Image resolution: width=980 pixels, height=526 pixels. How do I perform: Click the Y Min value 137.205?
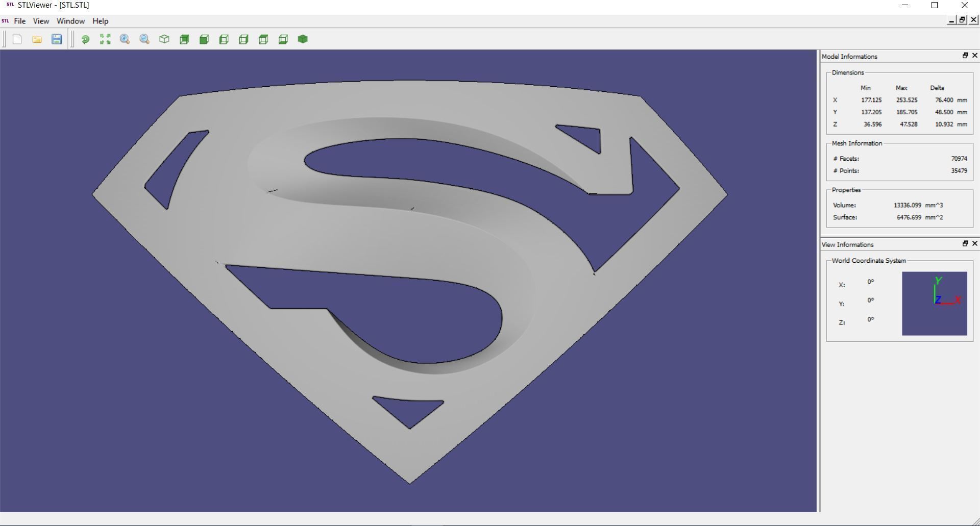871,112
